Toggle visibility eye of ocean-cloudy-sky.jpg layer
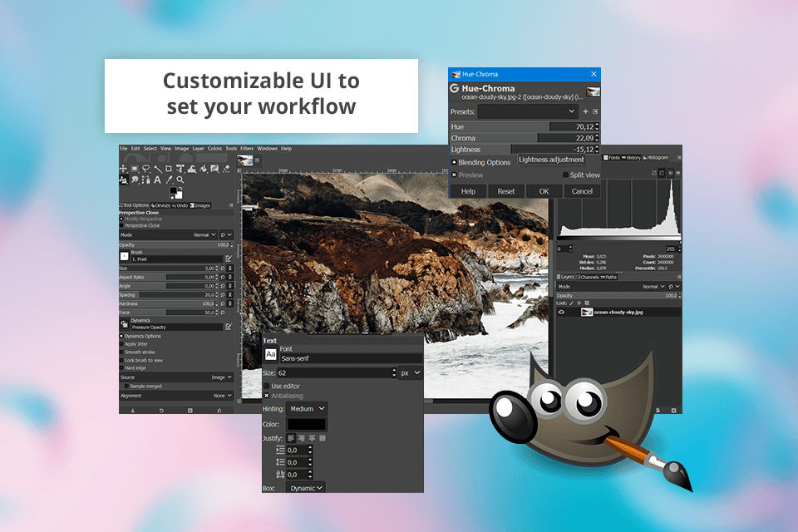 point(561,312)
